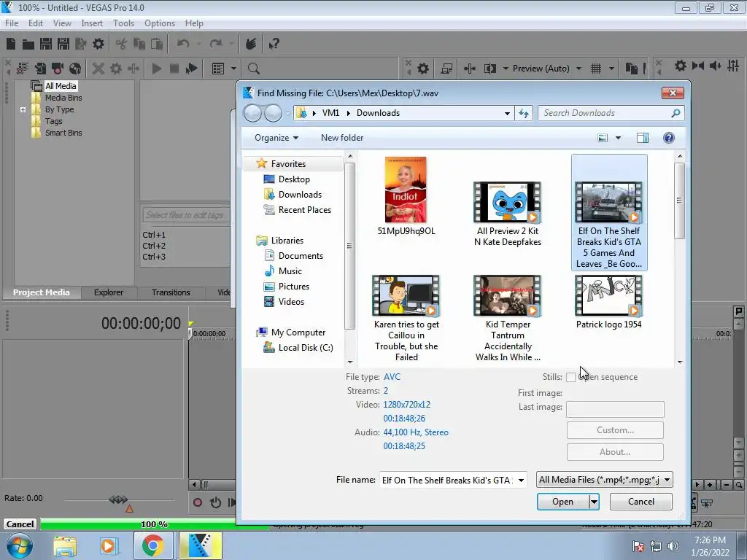747x560 pixels.
Task: Show the preview pane icon in dialog
Action: click(x=642, y=138)
